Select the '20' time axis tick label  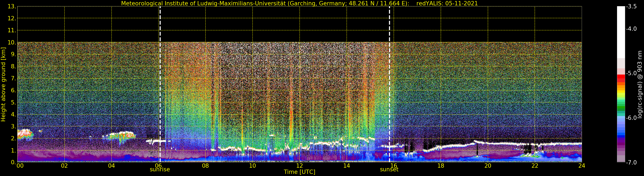(488, 166)
